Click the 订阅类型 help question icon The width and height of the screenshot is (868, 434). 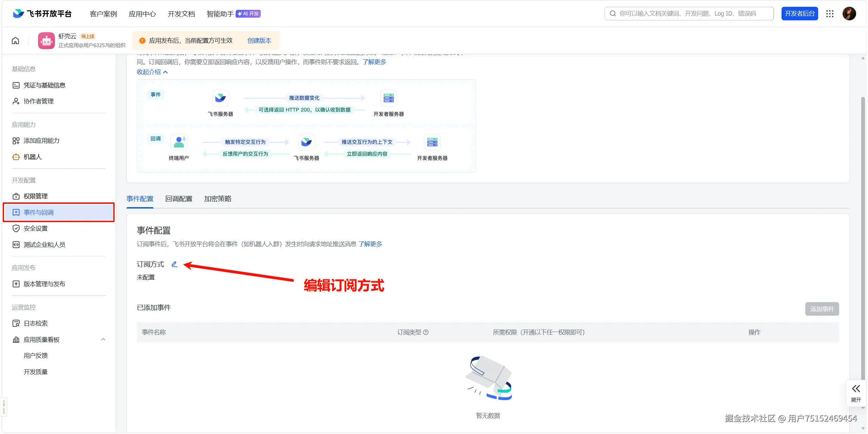tap(426, 332)
